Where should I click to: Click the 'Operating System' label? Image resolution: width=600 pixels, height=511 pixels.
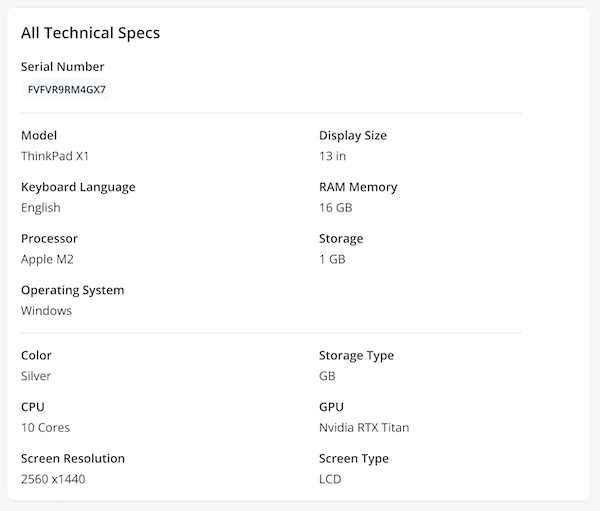pyautogui.click(x=73, y=290)
